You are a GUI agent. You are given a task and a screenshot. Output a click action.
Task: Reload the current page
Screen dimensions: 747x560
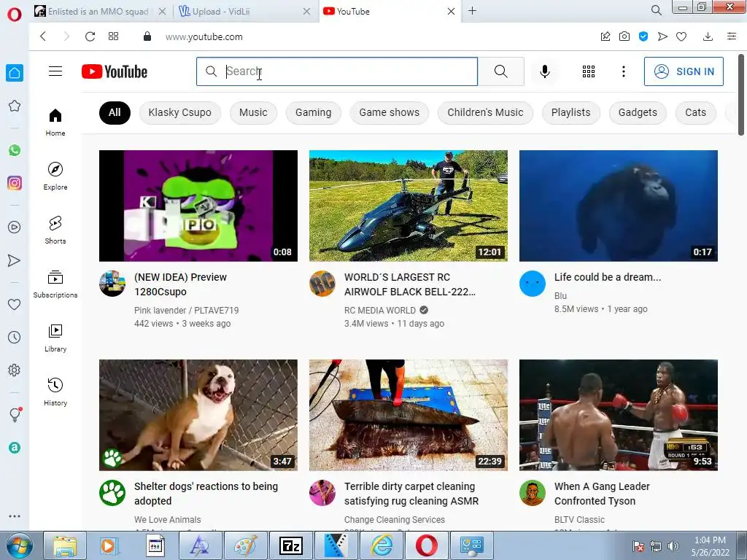coord(90,36)
